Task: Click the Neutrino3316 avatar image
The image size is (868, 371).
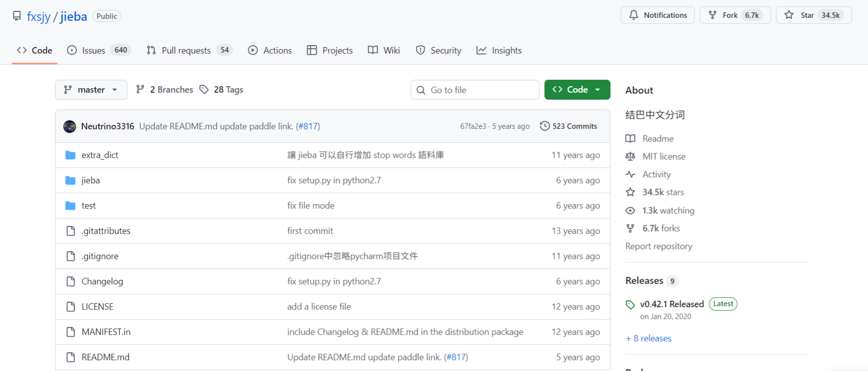Action: 70,126
